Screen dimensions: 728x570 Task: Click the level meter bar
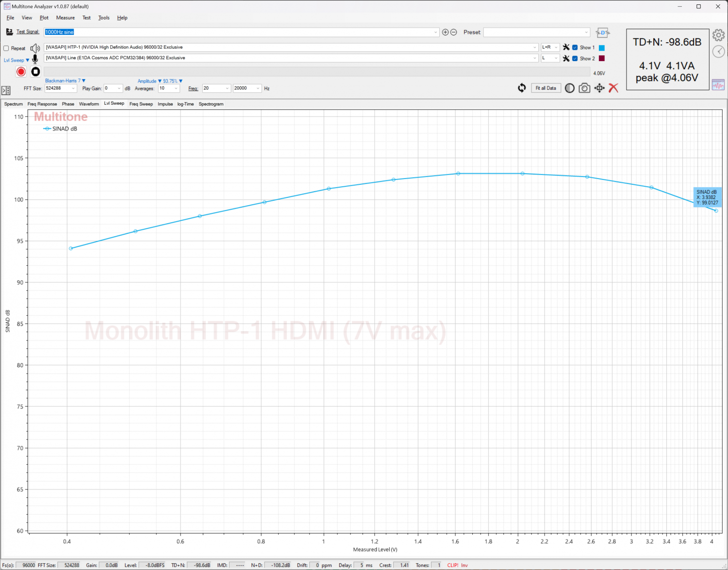click(317, 72)
